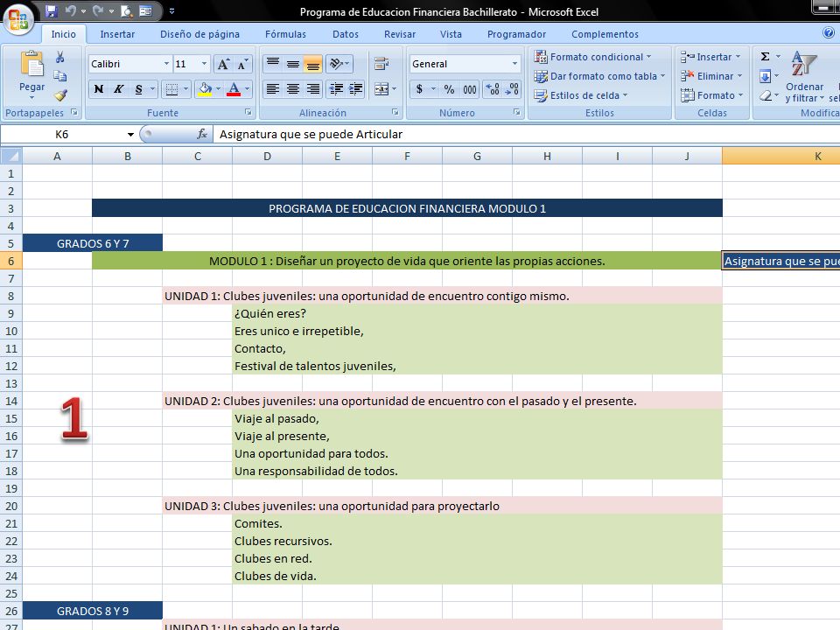Open Formato condicional dropdown
This screenshot has width=840, height=630.
592,57
